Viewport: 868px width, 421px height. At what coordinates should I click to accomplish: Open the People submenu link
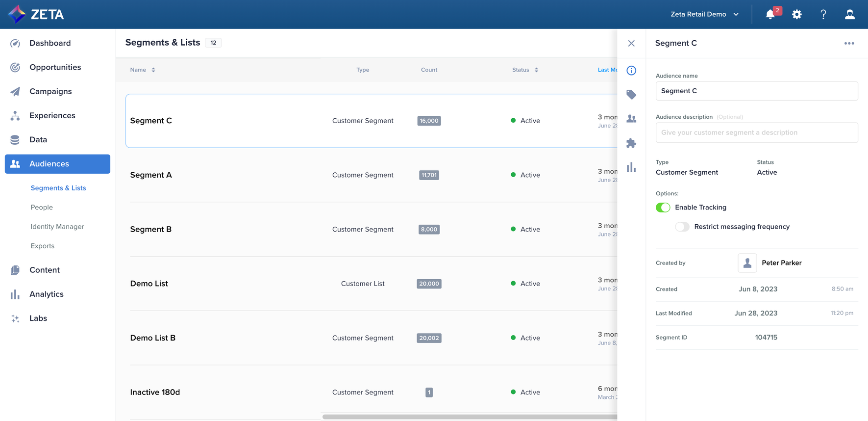tap(42, 207)
